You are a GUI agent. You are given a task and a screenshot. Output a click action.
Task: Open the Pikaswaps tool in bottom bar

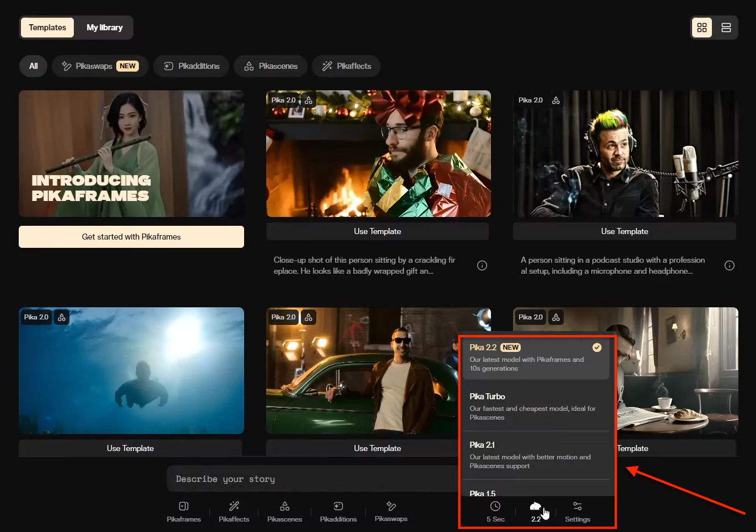pyautogui.click(x=391, y=512)
